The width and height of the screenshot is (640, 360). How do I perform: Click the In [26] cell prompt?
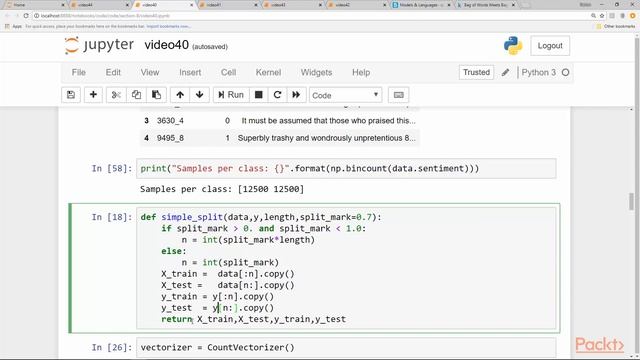pyautogui.click(x=112, y=348)
